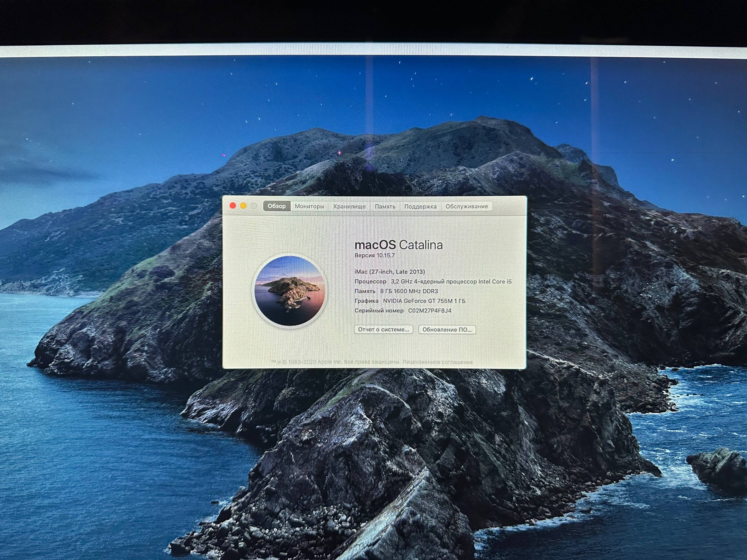Select the Память tab
Image resolution: width=747 pixels, height=560 pixels.
point(385,206)
